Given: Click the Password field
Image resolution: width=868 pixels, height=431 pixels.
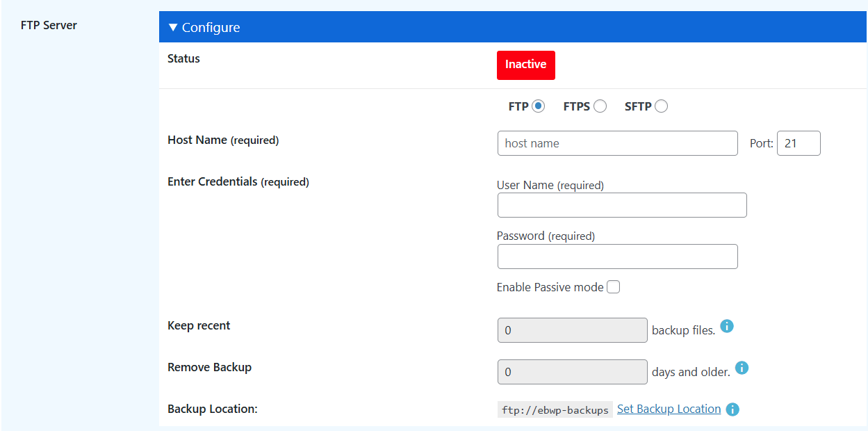Looking at the screenshot, I should point(617,257).
